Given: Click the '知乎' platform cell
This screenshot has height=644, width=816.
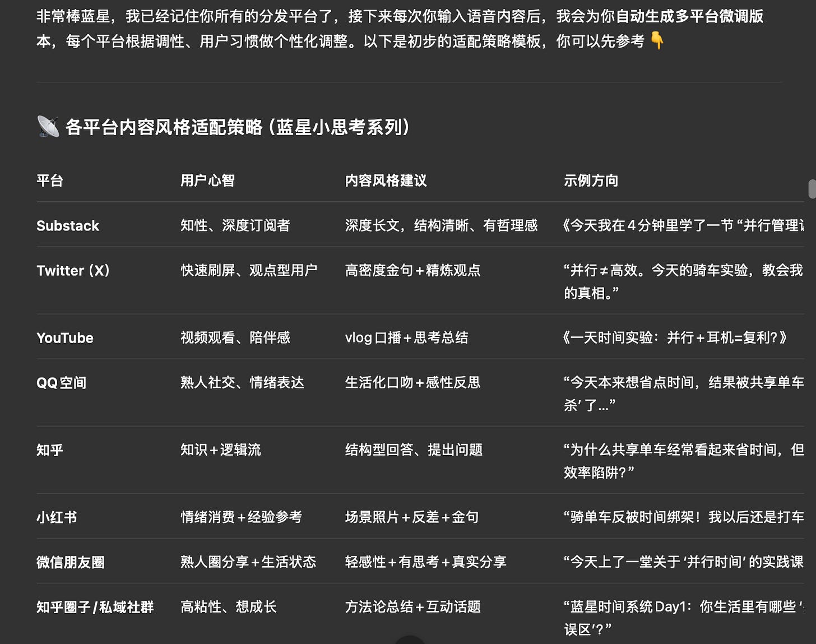Looking at the screenshot, I should 50,450.
